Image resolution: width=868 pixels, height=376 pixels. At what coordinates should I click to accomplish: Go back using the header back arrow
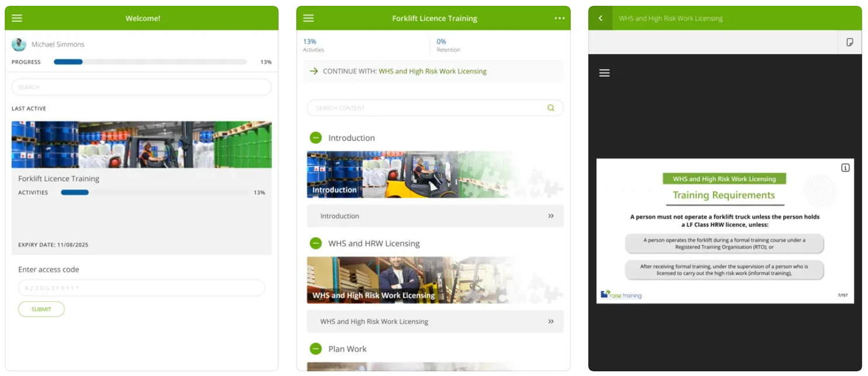pos(600,18)
